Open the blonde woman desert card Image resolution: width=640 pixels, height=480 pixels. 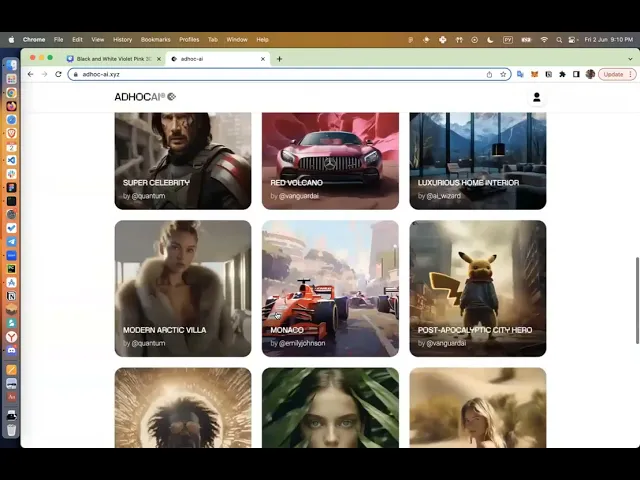pos(478,408)
